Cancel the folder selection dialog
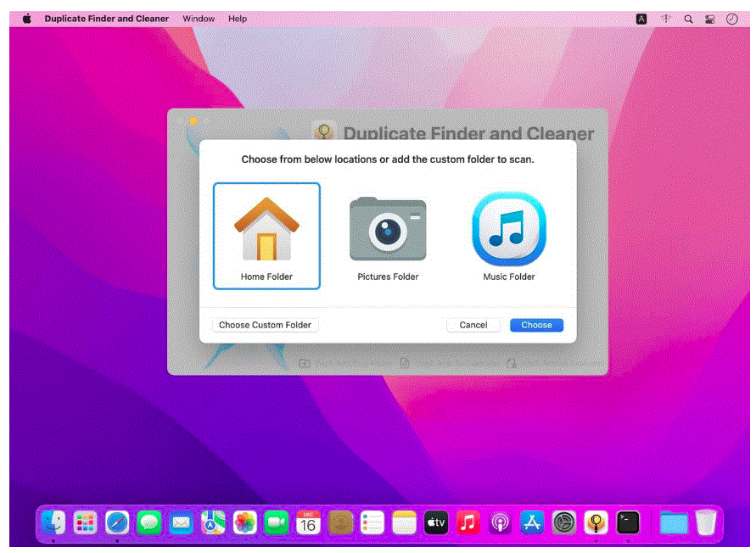The image size is (756, 553). pos(473,325)
